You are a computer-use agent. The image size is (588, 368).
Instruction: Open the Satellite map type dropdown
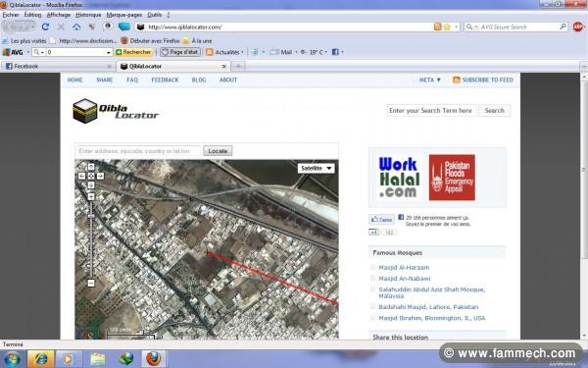click(x=317, y=168)
